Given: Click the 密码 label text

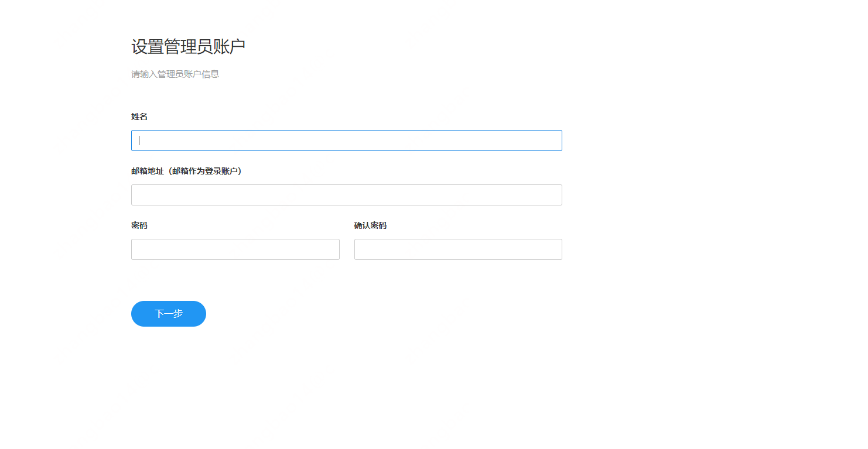Looking at the screenshot, I should tap(139, 225).
